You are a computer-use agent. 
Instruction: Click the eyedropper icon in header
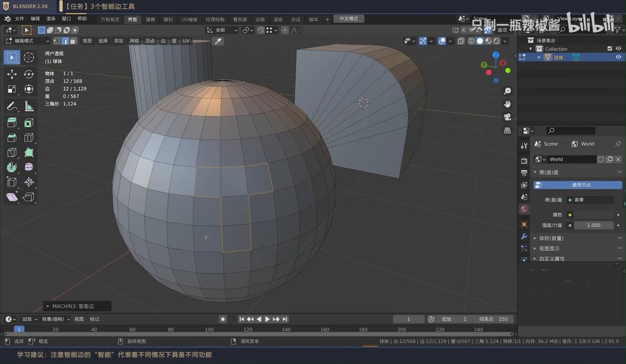coord(218,41)
